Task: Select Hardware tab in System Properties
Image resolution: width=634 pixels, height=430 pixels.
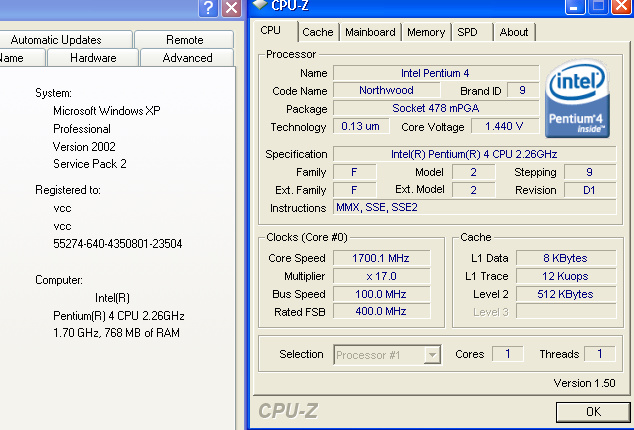Action: click(x=93, y=58)
